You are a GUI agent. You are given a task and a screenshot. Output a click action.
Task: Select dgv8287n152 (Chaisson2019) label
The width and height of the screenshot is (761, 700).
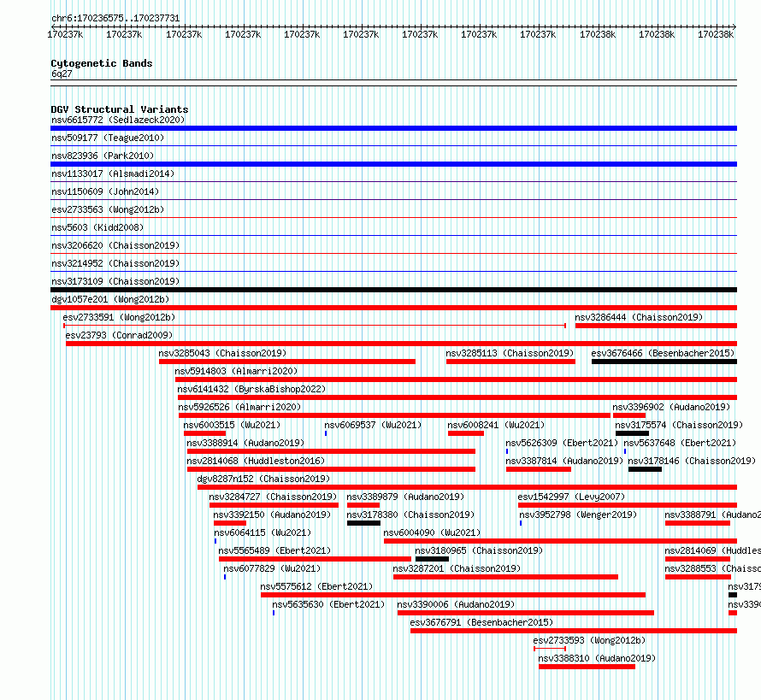(x=263, y=479)
